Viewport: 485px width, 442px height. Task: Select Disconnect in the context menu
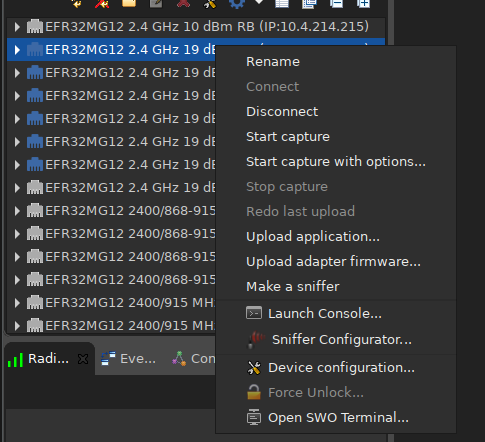click(282, 112)
